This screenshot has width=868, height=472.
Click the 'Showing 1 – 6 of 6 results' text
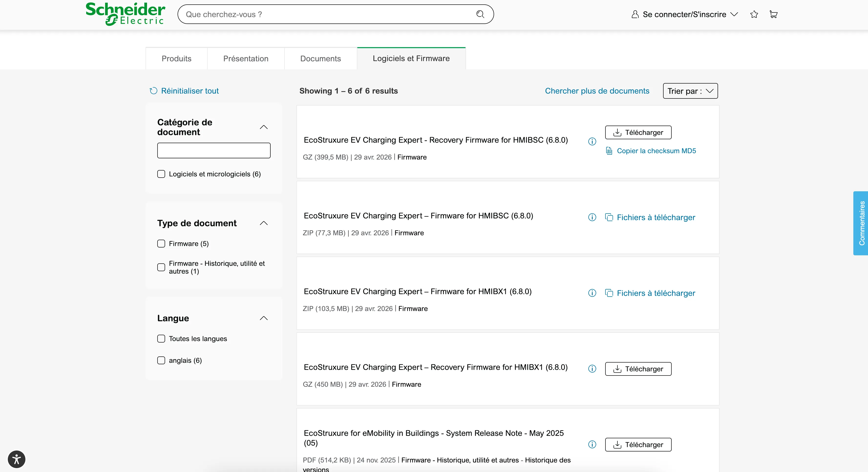tap(349, 91)
